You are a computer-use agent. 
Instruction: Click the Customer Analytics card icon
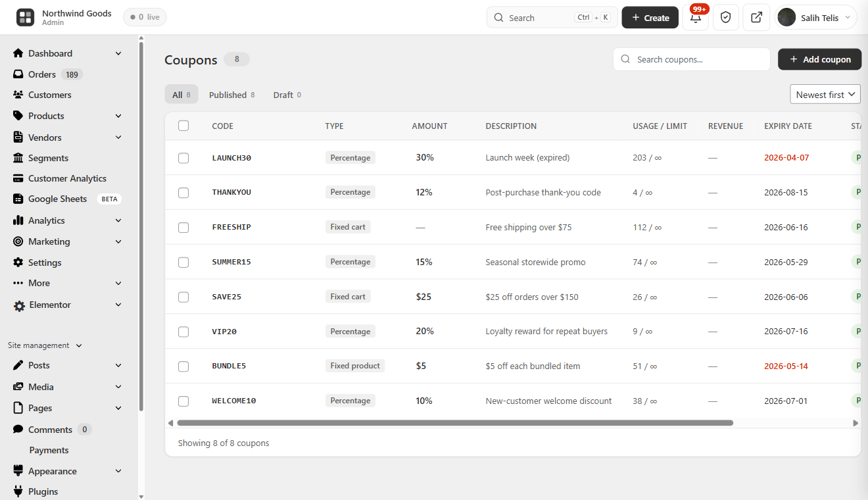pyautogui.click(x=18, y=178)
